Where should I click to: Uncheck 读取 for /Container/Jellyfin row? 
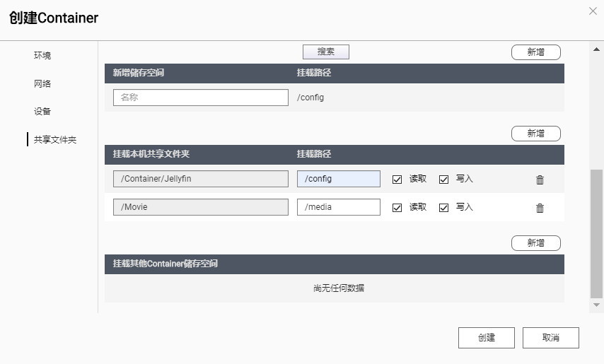(397, 180)
